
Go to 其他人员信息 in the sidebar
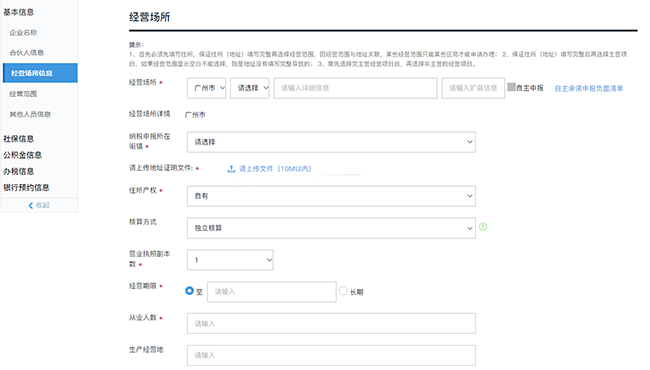point(30,114)
